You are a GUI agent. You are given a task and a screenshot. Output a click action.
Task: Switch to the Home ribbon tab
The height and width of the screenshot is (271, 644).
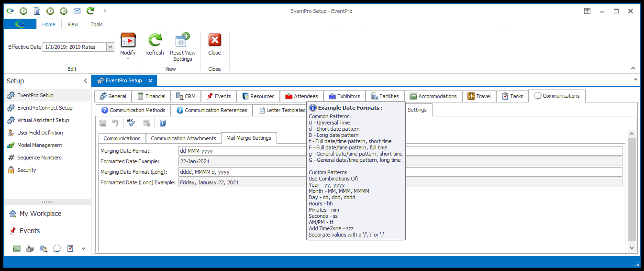(x=48, y=24)
